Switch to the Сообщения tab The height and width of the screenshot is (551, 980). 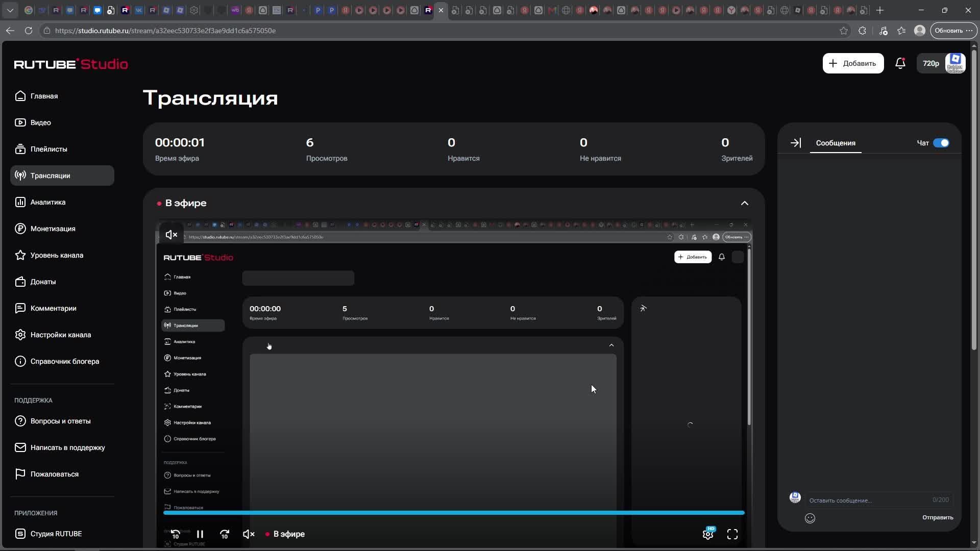pos(836,143)
